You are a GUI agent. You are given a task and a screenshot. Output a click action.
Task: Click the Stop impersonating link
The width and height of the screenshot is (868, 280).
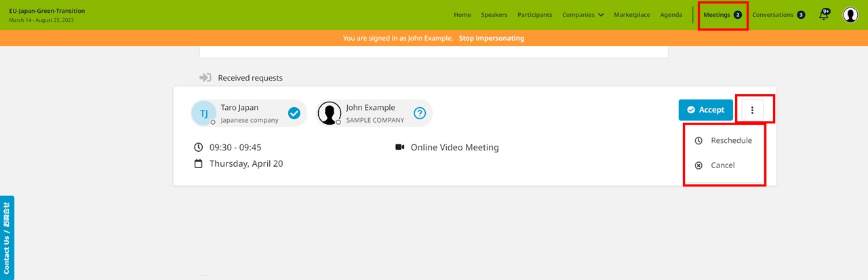491,38
